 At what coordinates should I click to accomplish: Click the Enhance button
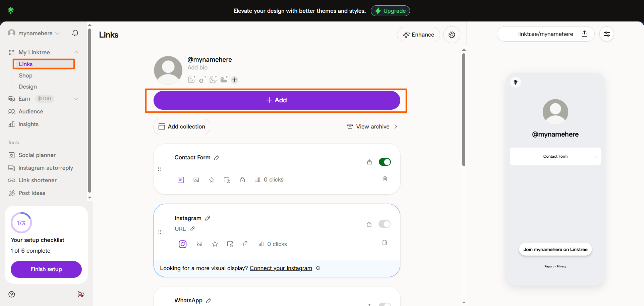[418, 35]
